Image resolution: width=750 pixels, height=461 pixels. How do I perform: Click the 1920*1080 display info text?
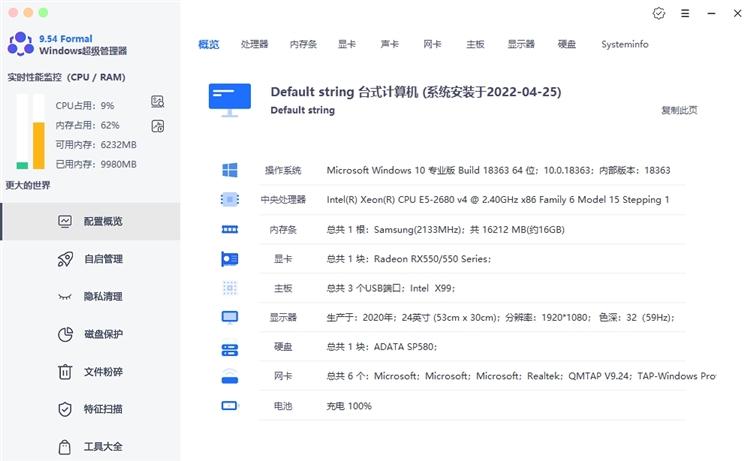500,318
